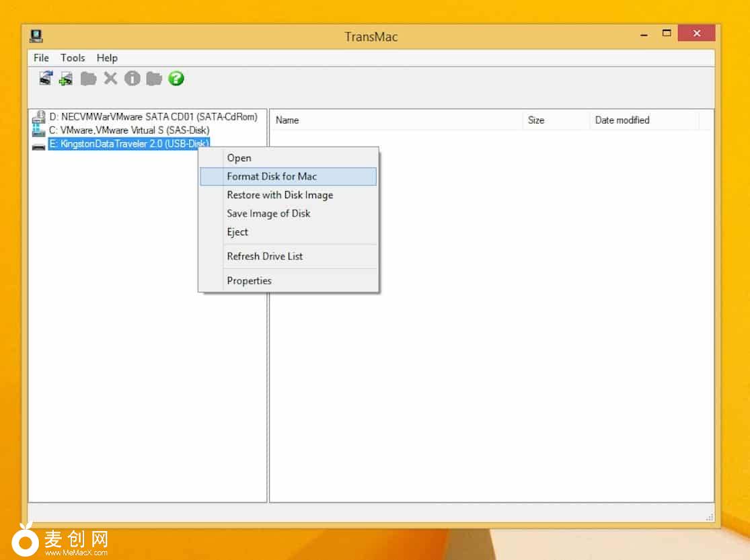
Task: Sort files by the Name column header
Action: tap(287, 120)
